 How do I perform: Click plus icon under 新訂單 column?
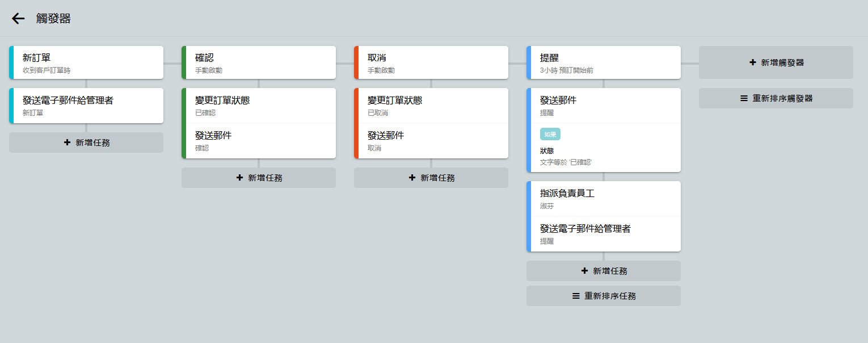[67, 143]
